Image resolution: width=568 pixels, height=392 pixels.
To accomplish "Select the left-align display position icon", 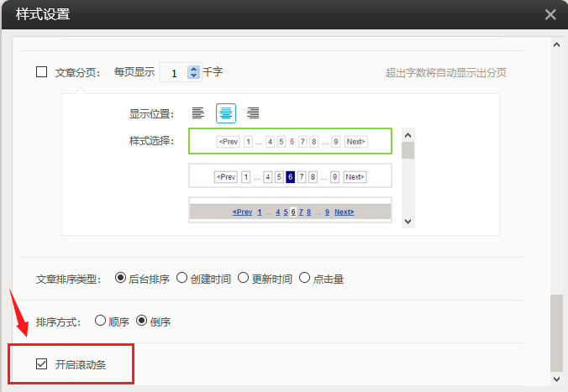I will click(198, 113).
